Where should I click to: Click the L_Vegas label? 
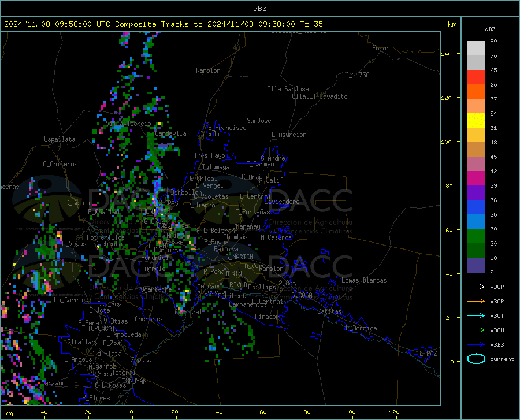click(74, 244)
